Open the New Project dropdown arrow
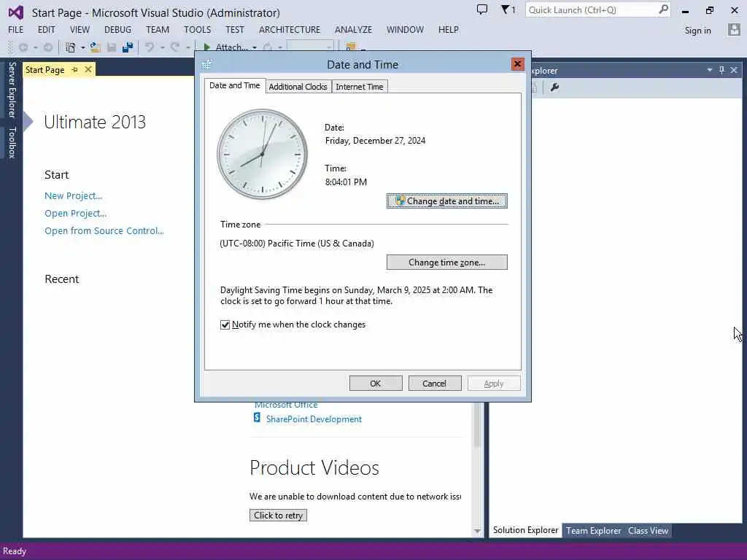 coord(83,47)
